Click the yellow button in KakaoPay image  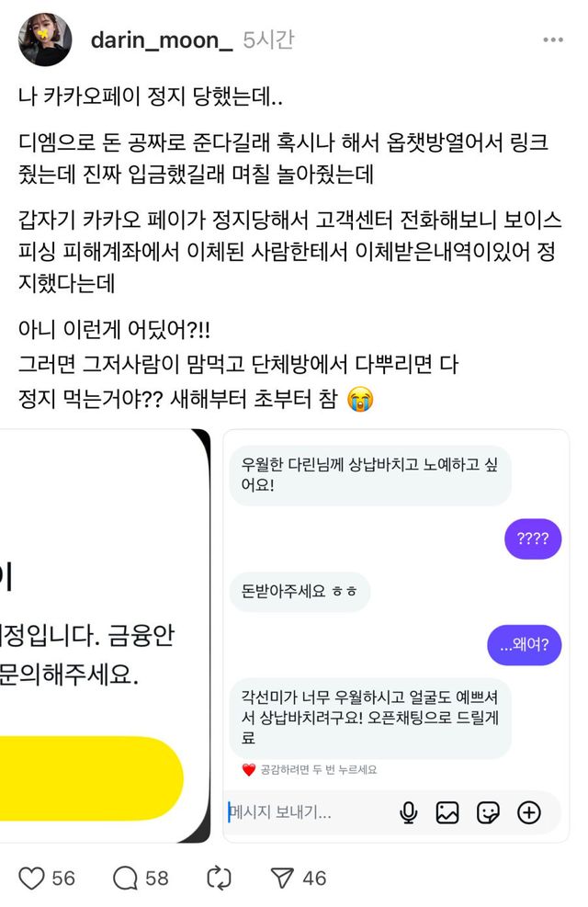pos(91,778)
